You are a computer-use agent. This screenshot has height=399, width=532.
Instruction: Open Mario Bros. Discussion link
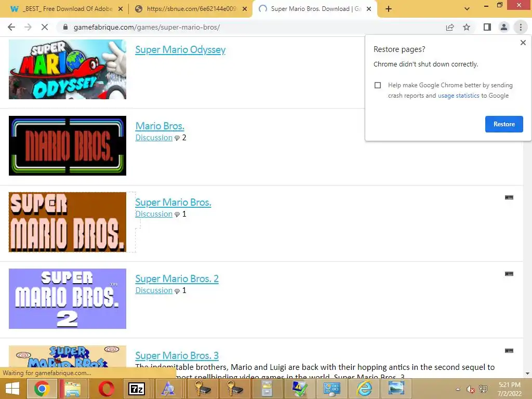point(154,137)
